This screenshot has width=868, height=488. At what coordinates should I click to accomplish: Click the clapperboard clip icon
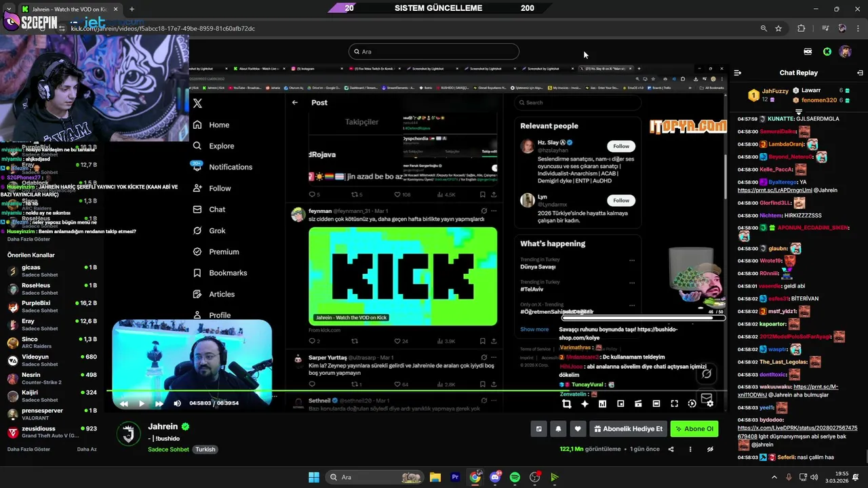tap(638, 404)
